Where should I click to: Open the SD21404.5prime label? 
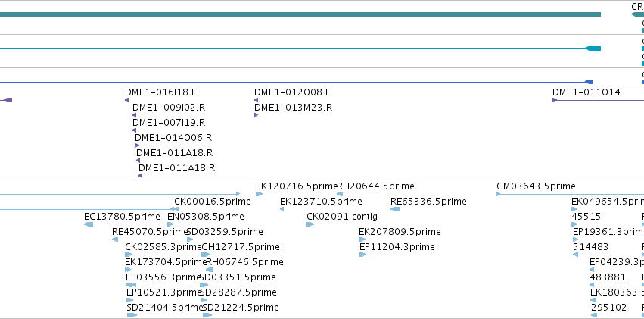(x=165, y=308)
